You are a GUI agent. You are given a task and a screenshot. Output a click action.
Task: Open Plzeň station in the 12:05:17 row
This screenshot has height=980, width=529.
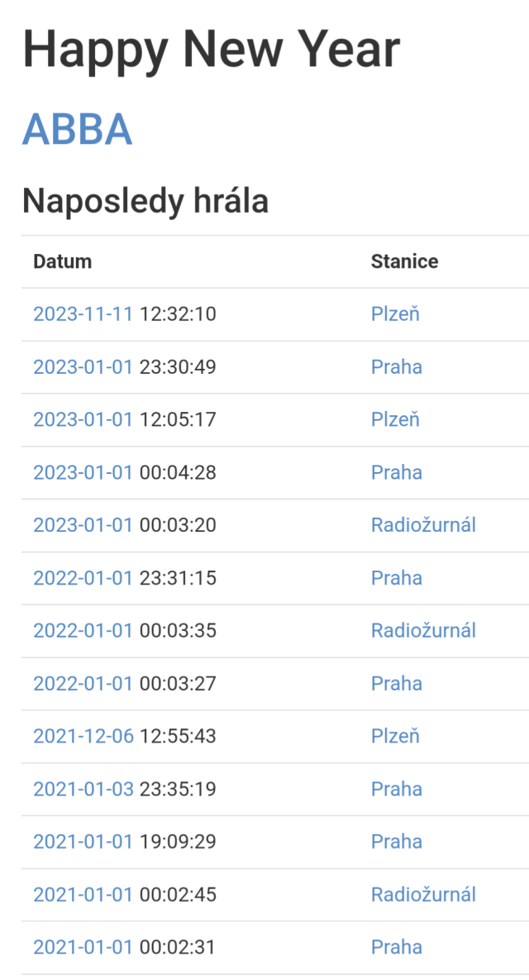395,419
